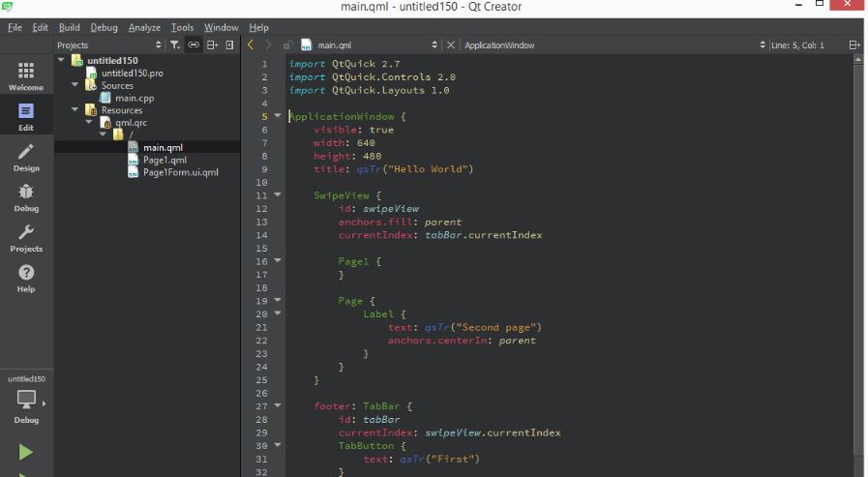
Task: Click the Sources folder label
Action: [x=117, y=85]
